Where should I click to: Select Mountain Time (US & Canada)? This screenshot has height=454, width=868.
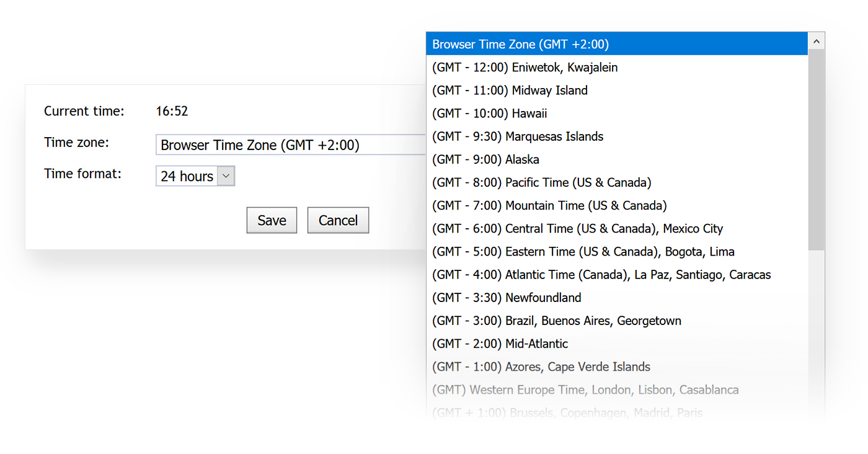[x=549, y=205]
